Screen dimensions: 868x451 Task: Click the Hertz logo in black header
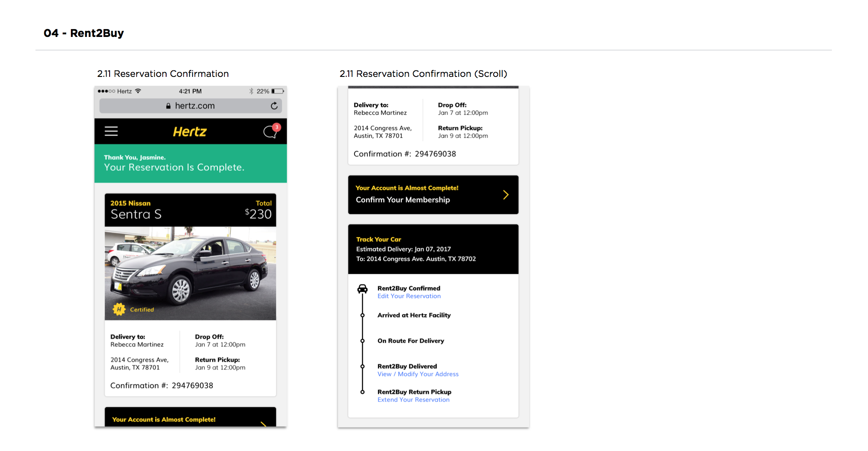[x=190, y=132]
